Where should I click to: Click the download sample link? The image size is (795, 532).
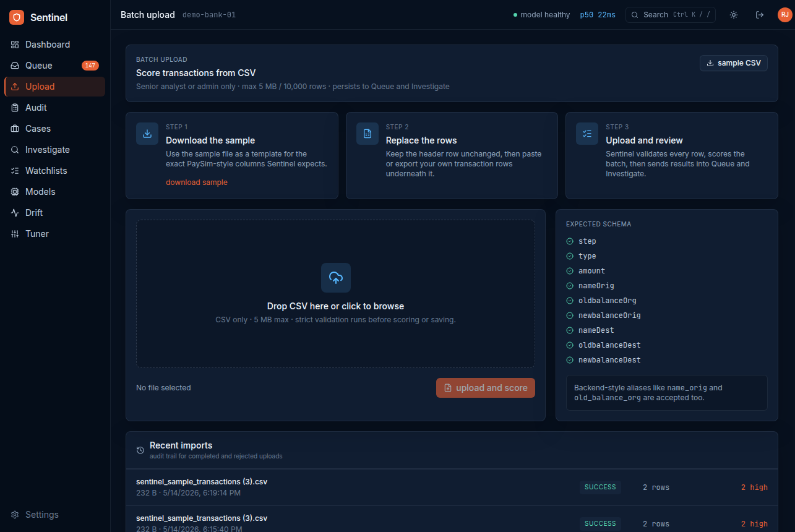click(x=197, y=182)
